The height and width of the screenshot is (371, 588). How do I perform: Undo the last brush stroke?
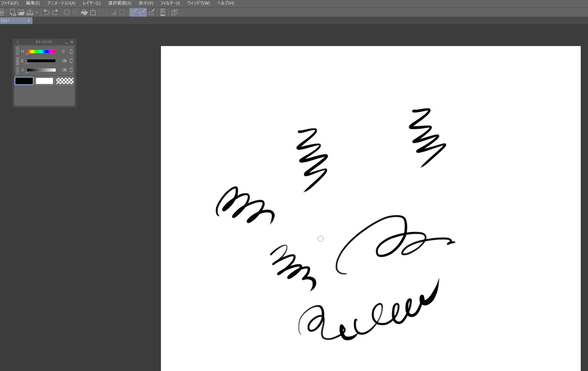(46, 12)
